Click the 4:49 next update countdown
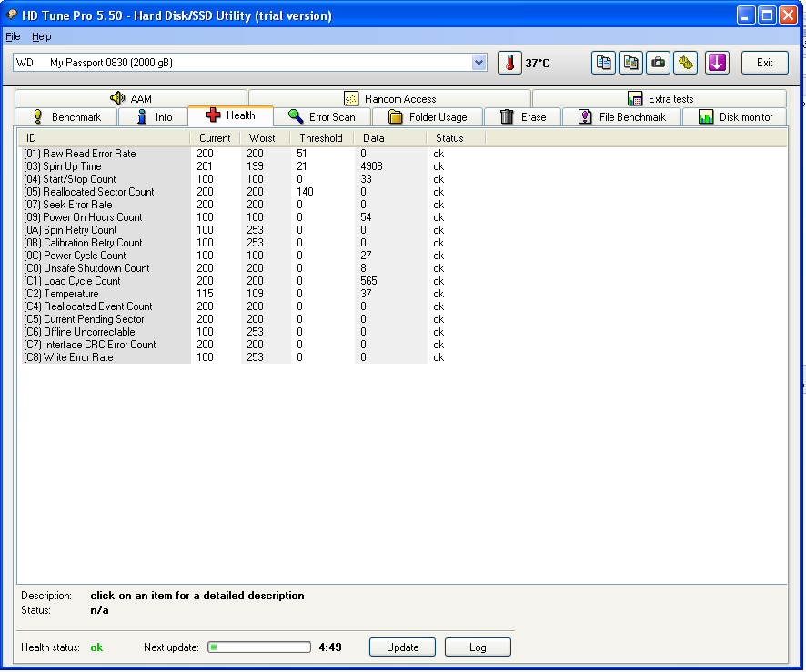This screenshot has width=806, height=672. click(330, 647)
